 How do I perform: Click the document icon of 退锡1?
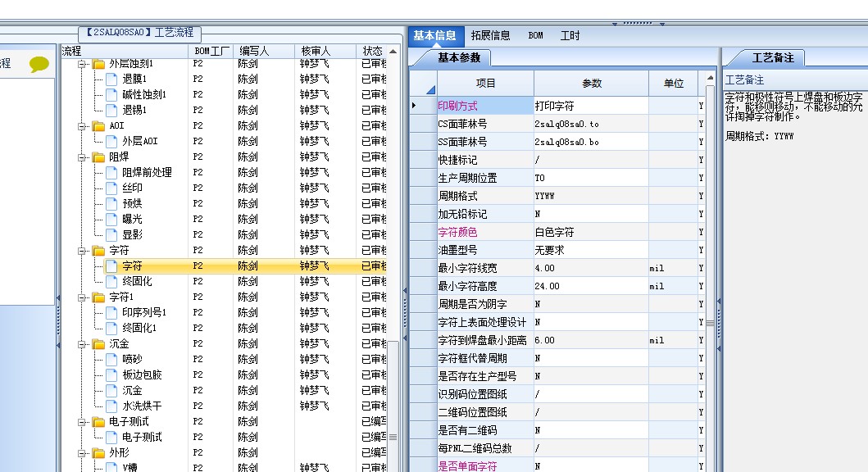(x=111, y=110)
